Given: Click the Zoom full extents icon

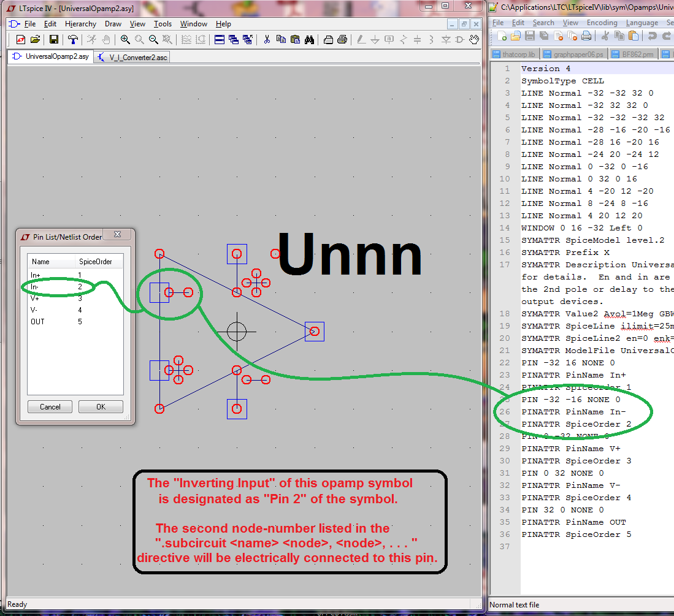Looking at the screenshot, I should 167,39.
